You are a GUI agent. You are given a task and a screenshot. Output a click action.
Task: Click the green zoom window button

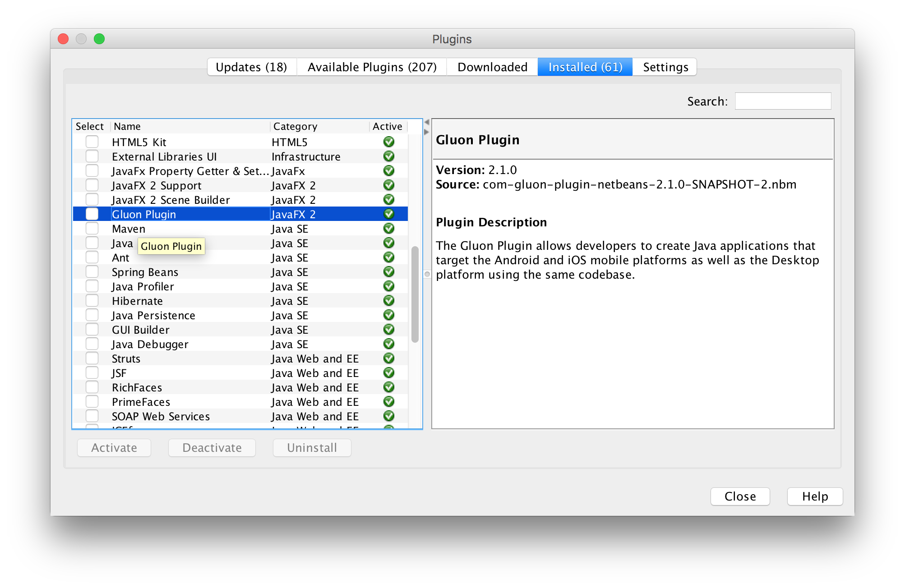(99, 39)
